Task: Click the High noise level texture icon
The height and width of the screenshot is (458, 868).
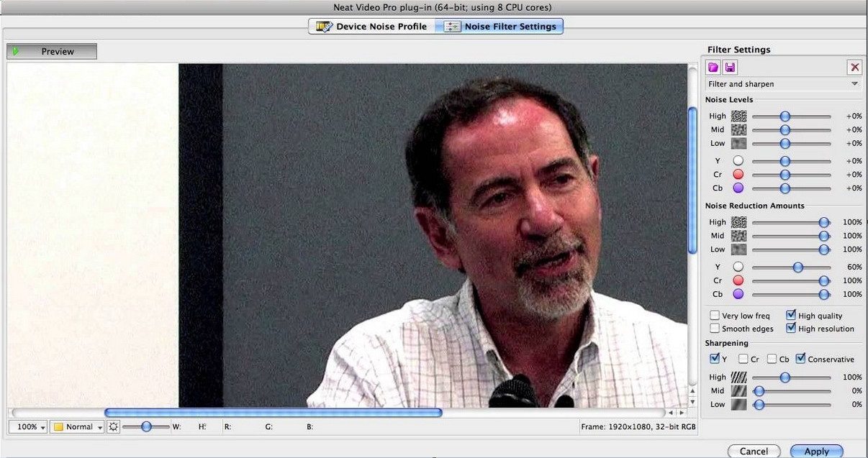Action: tap(738, 115)
